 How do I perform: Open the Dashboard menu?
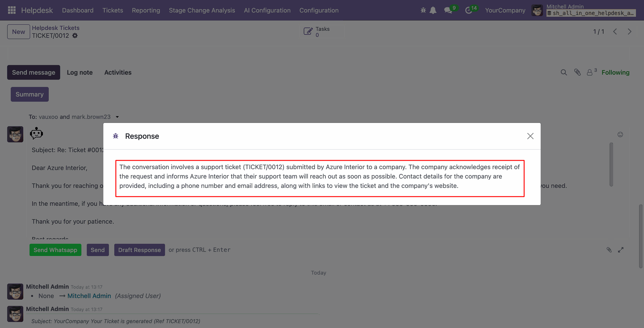pos(78,10)
